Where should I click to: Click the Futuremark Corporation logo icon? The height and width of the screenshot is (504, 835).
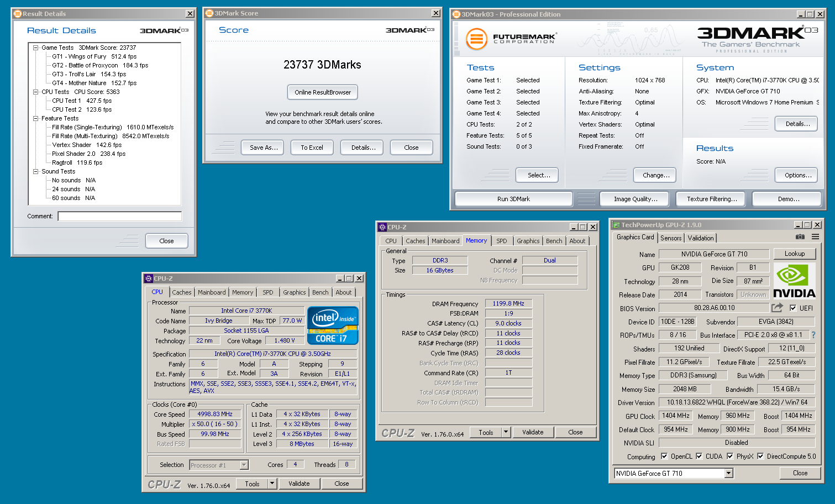click(x=476, y=39)
